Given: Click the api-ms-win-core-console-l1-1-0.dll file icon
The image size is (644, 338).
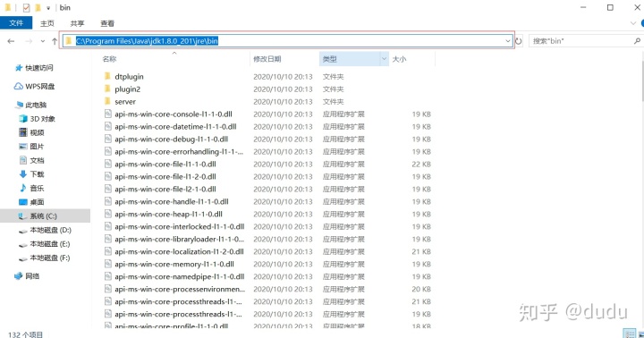Looking at the screenshot, I should 107,114.
